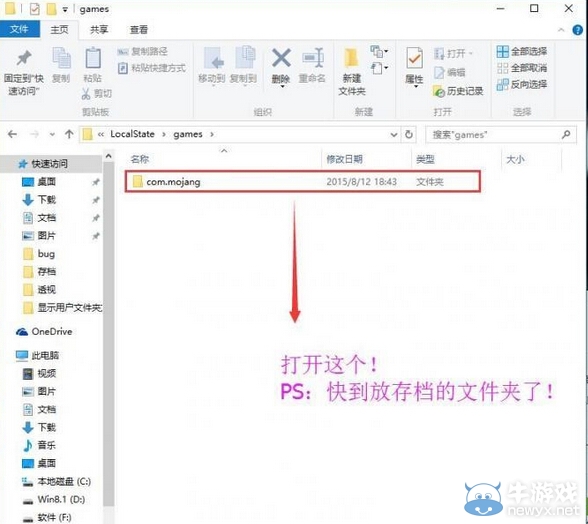Viewport: 588px width, 524px height.
Task: Click Invert selection
Action: (522, 84)
